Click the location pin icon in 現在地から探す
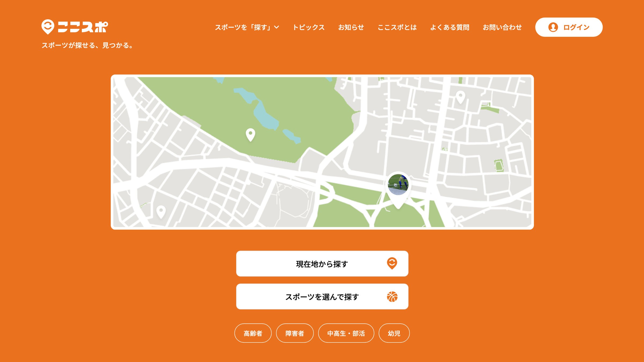This screenshot has width=644, height=362. pos(392,263)
